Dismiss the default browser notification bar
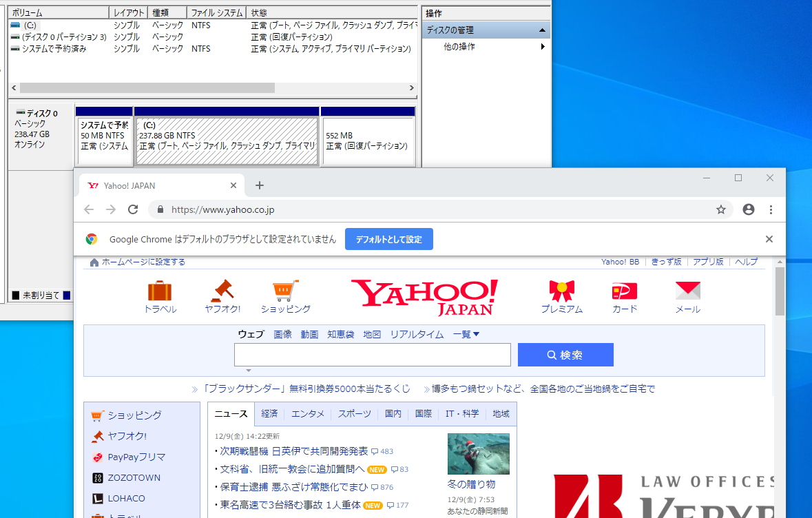The width and height of the screenshot is (812, 518). click(769, 239)
